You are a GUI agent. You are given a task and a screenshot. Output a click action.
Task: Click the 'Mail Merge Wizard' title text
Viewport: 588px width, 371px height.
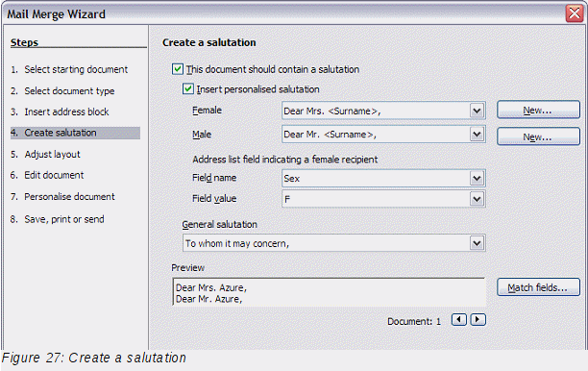coord(57,14)
